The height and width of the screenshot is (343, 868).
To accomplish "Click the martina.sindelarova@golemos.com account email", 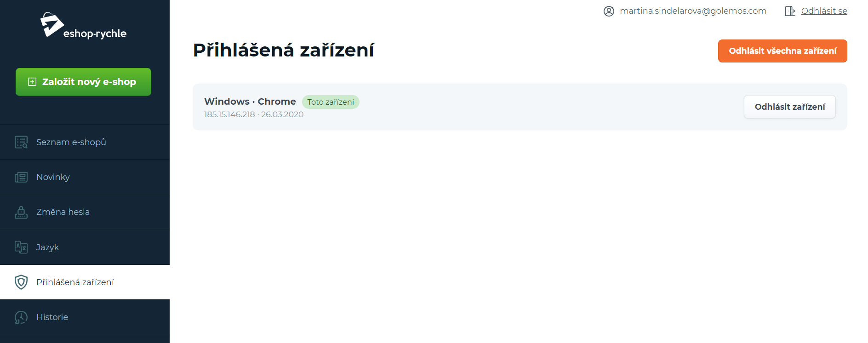I will (x=693, y=11).
